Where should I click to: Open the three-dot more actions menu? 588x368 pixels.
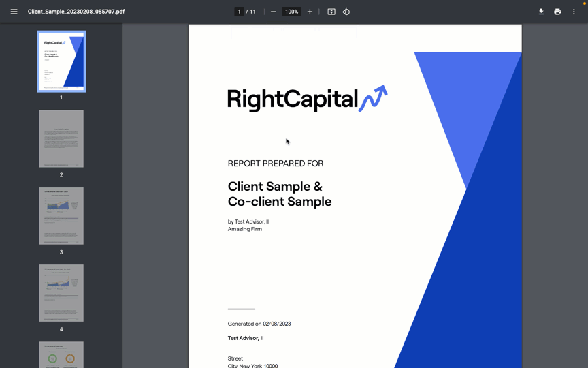[574, 12]
